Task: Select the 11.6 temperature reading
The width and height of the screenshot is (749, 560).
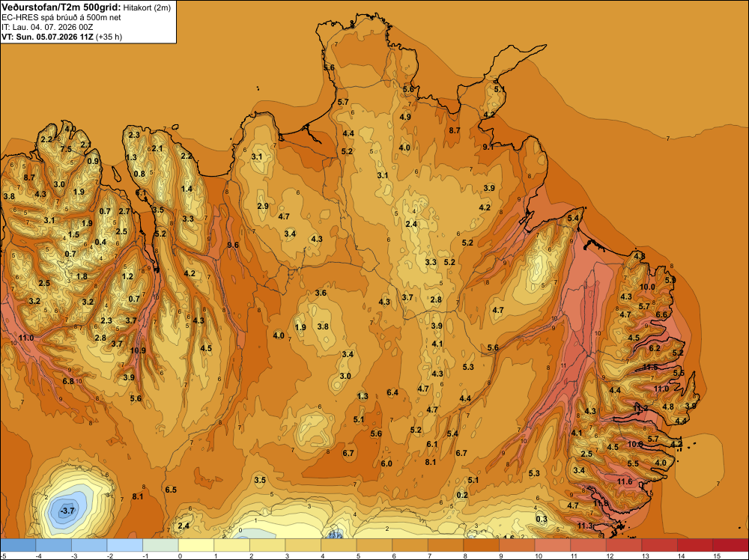Action: [625, 481]
